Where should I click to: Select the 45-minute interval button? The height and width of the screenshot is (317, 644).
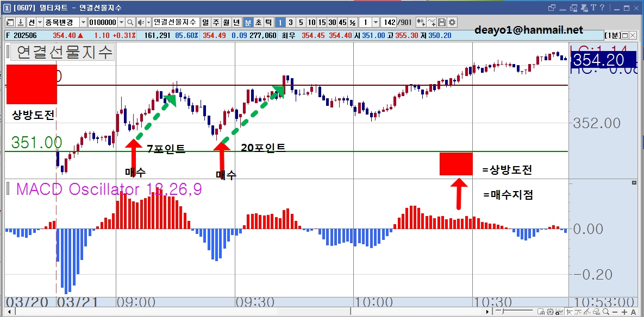click(342, 22)
